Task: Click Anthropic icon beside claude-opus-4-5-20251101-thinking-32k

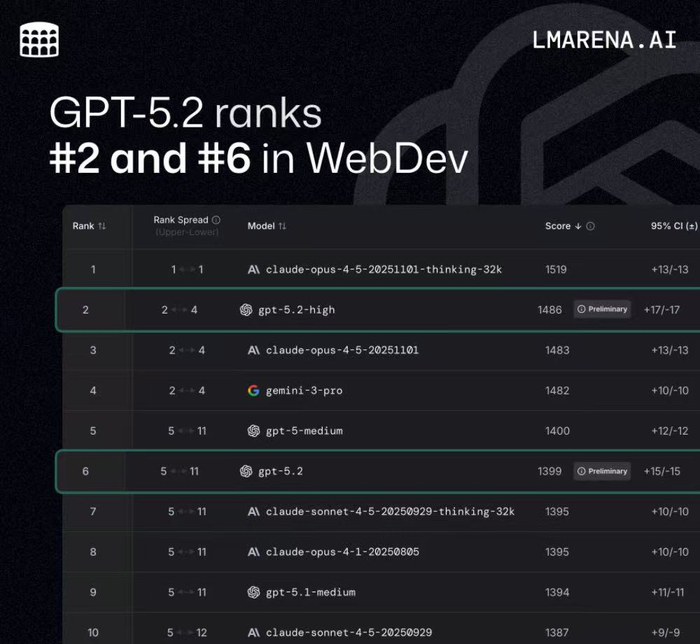Action: [x=254, y=270]
